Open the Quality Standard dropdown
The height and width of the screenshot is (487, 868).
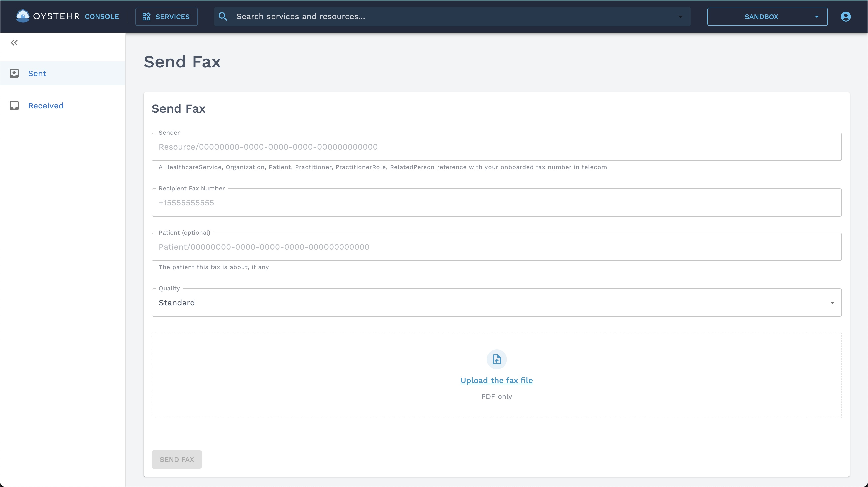[x=497, y=303]
